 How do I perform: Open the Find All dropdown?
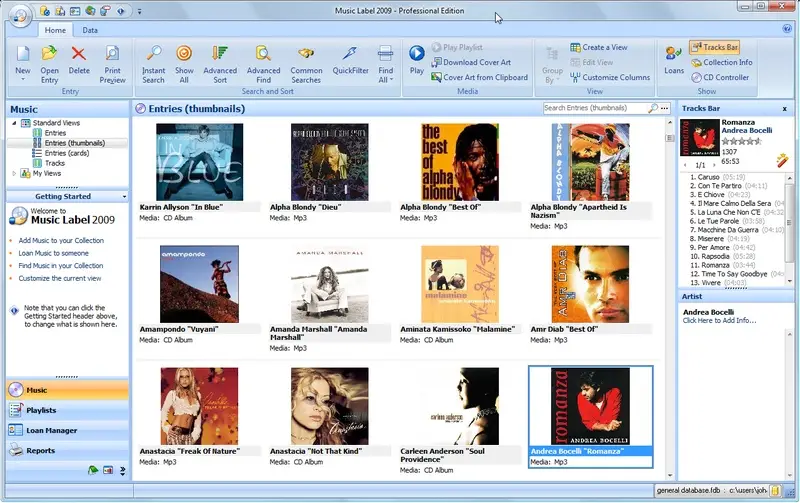(386, 75)
